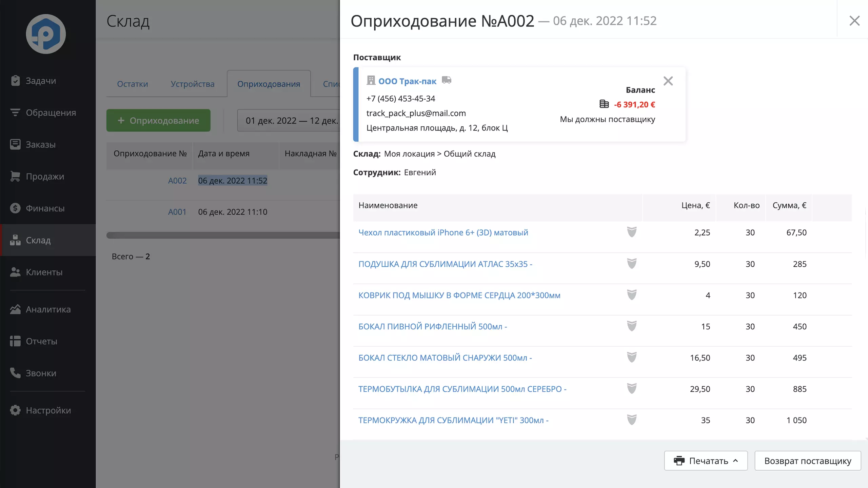Click the building icon beside ООО Трак-пак
868x488 pixels.
click(x=371, y=80)
